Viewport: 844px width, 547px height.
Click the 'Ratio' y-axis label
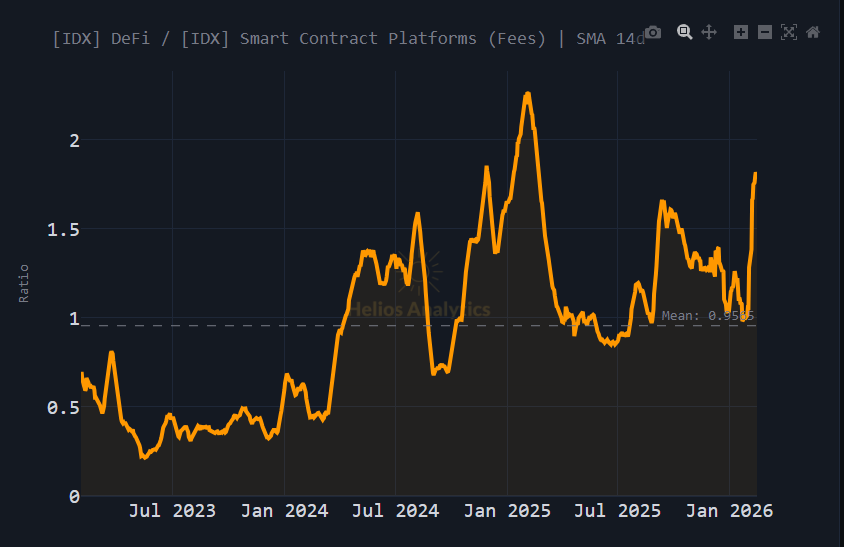(x=24, y=283)
